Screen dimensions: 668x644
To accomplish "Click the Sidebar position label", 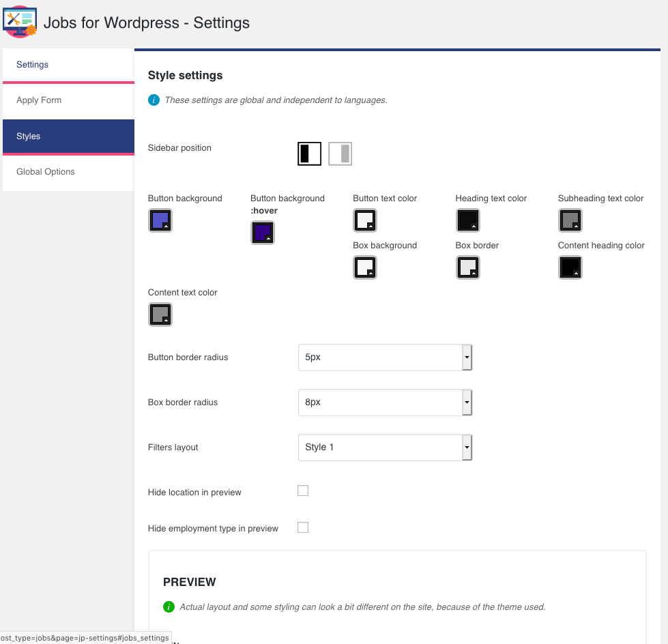I will (x=179, y=148).
